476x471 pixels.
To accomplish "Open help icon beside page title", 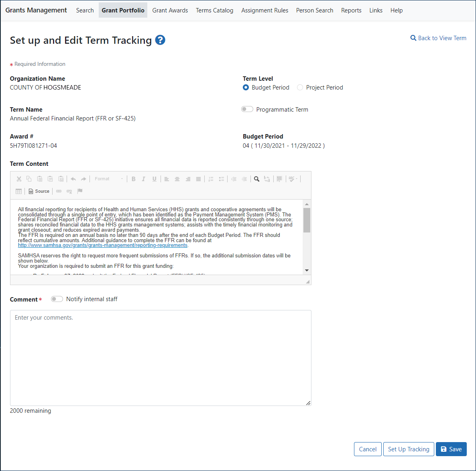I will [x=160, y=40].
